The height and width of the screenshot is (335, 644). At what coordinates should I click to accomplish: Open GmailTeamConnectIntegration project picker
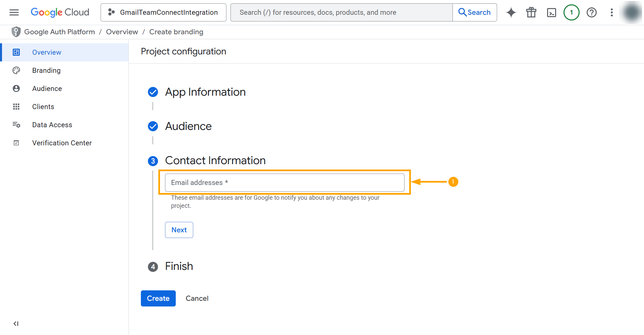[163, 12]
